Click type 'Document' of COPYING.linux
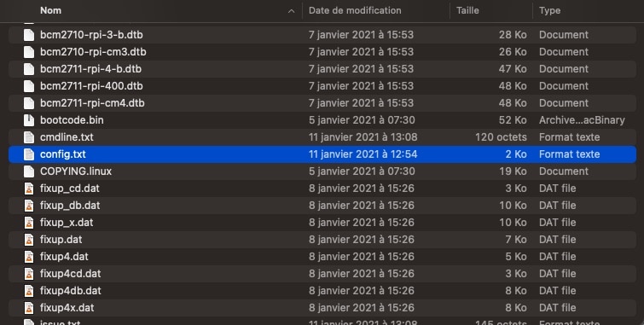Viewport: 644px width, 325px height. pyautogui.click(x=564, y=171)
